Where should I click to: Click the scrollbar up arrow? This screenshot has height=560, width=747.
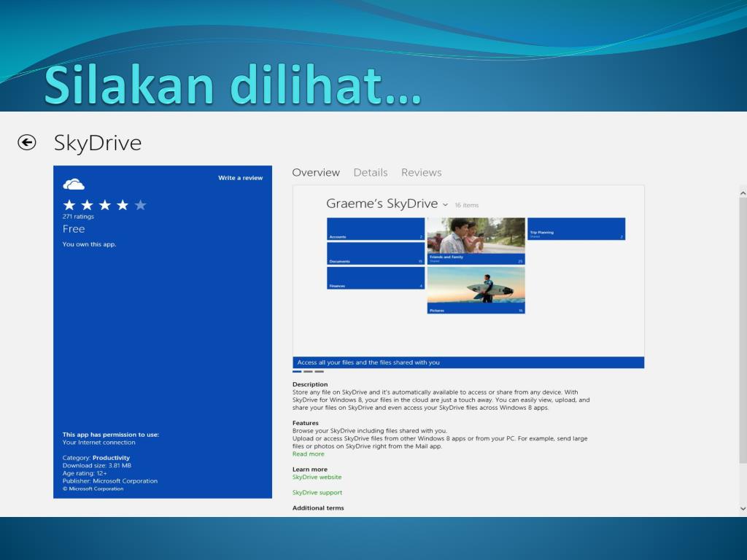[x=743, y=192]
